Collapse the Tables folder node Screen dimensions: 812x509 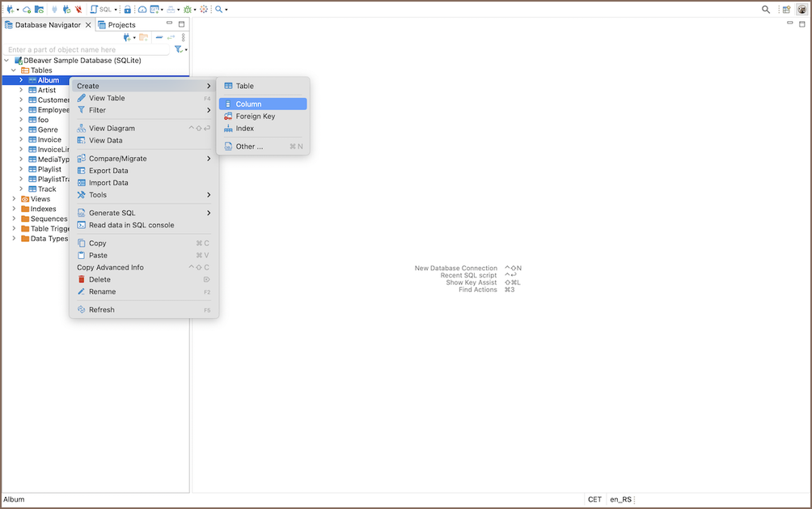click(x=14, y=70)
